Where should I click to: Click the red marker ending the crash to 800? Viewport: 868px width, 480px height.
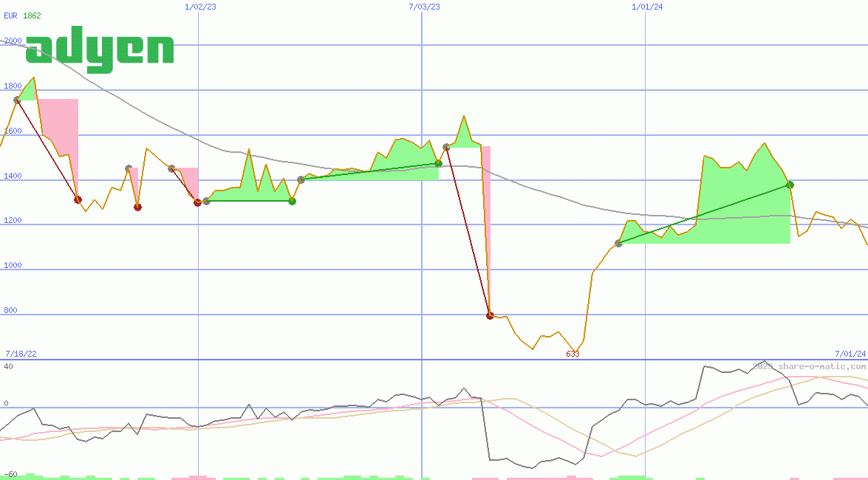pos(490,315)
